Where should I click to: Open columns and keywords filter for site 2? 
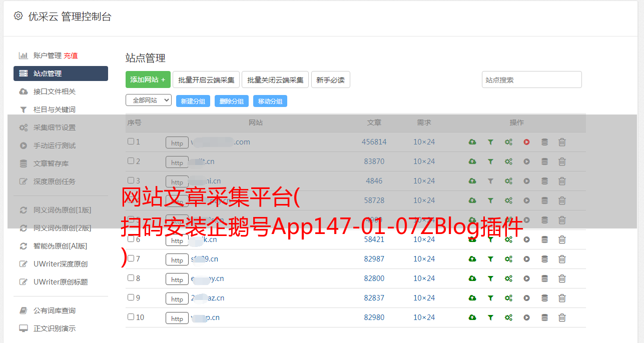(490, 161)
